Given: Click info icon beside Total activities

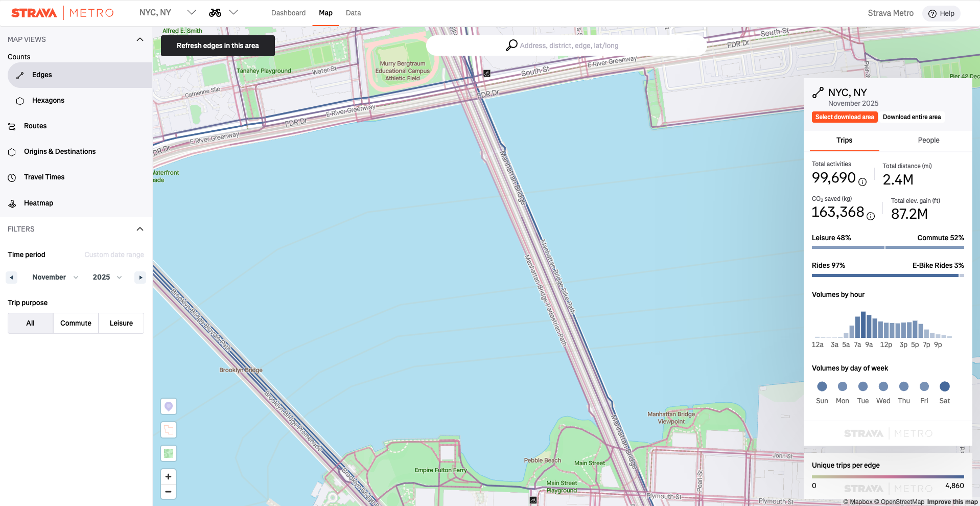Looking at the screenshot, I should 862,182.
